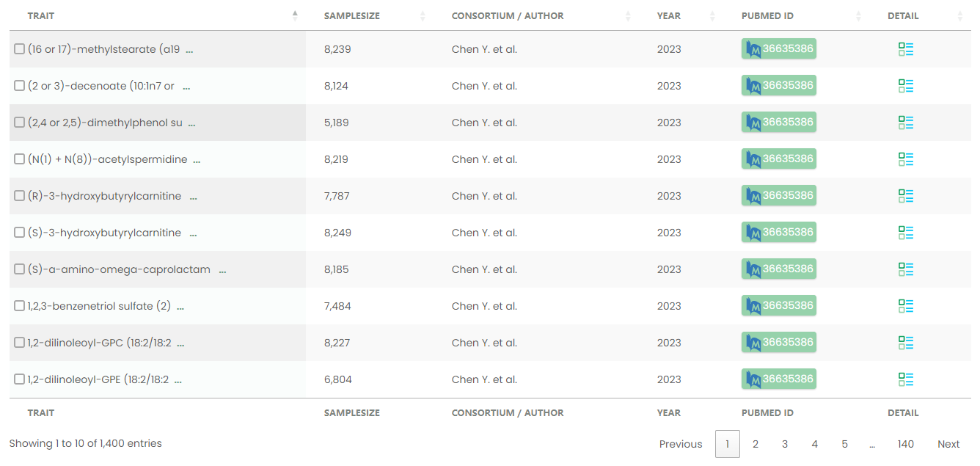Open detail icon for (16 or 17)-methylstearate row

906,49
